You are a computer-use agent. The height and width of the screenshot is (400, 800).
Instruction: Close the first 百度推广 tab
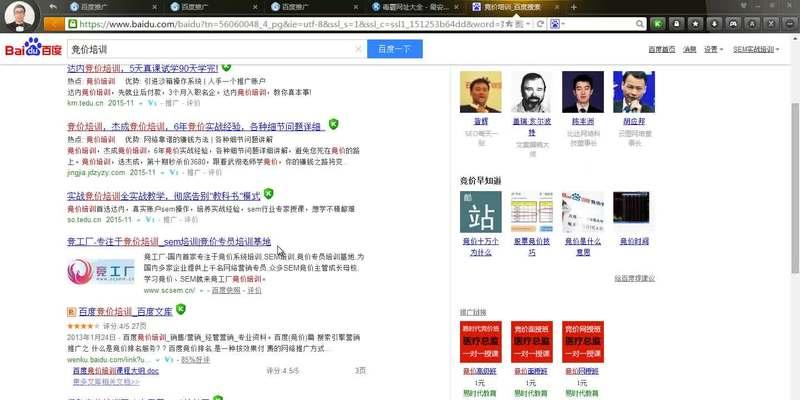click(155, 7)
